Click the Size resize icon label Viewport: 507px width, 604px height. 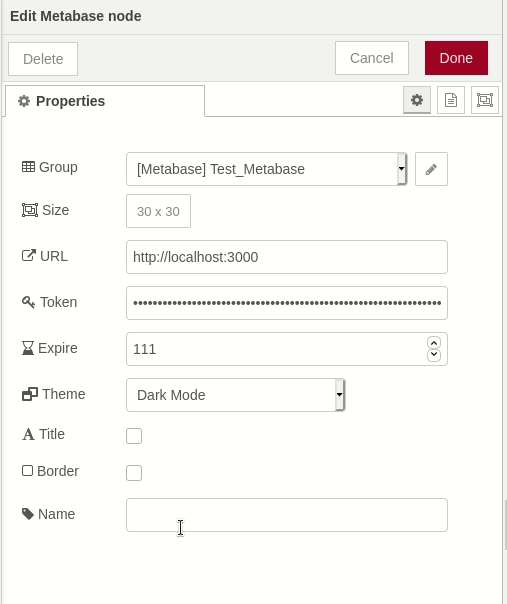pos(30,210)
